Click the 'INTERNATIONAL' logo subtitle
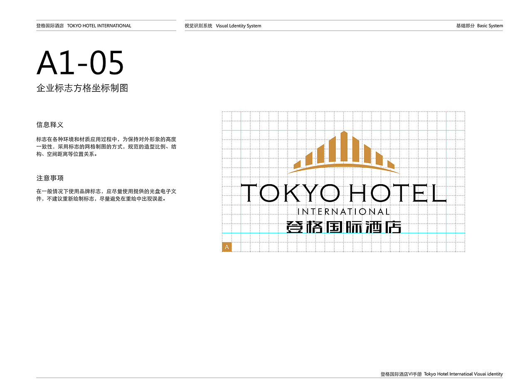532x392 pixels. pos(344,212)
